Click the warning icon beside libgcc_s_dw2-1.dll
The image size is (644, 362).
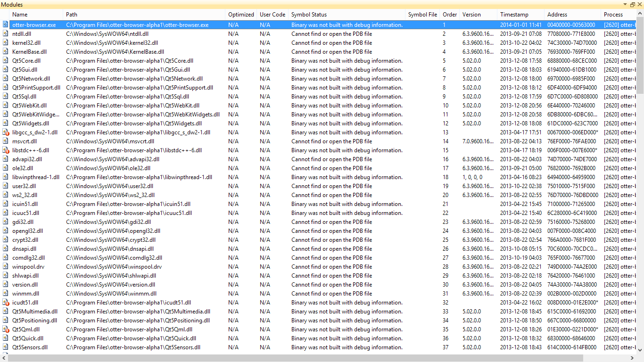click(x=6, y=132)
